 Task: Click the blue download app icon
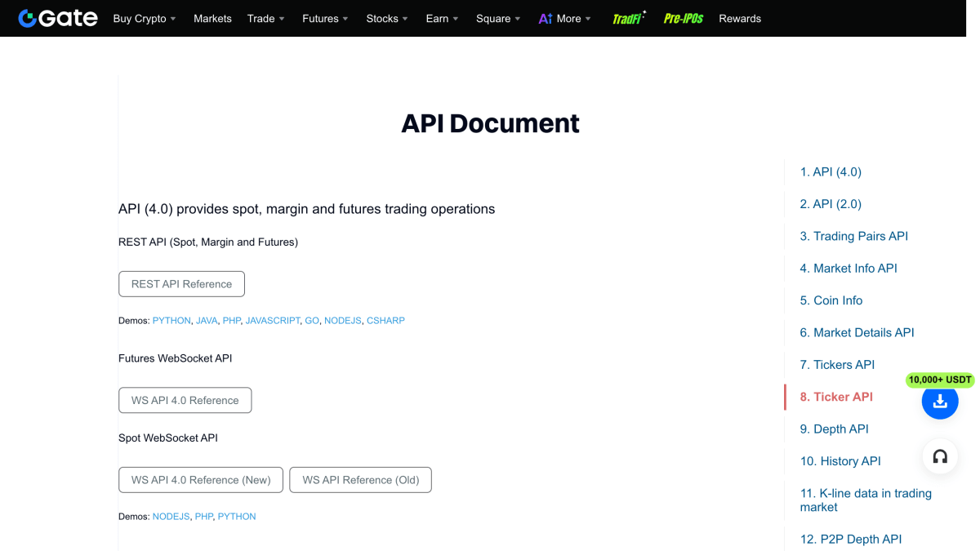[940, 401]
